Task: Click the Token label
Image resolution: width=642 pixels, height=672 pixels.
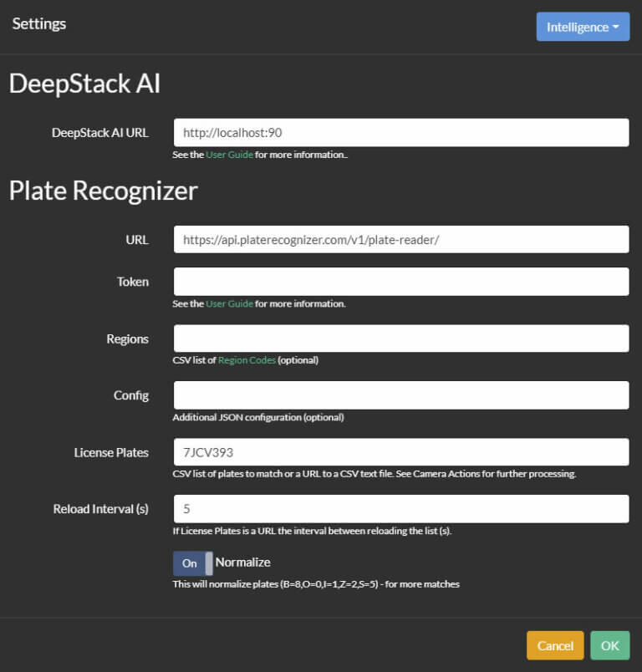Action: tap(133, 282)
